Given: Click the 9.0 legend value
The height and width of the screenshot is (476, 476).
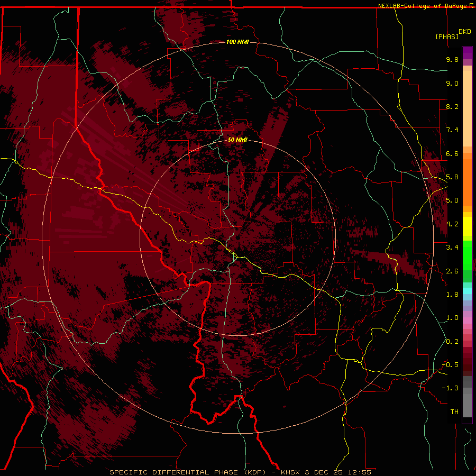Looking at the screenshot, I should click(x=452, y=83).
